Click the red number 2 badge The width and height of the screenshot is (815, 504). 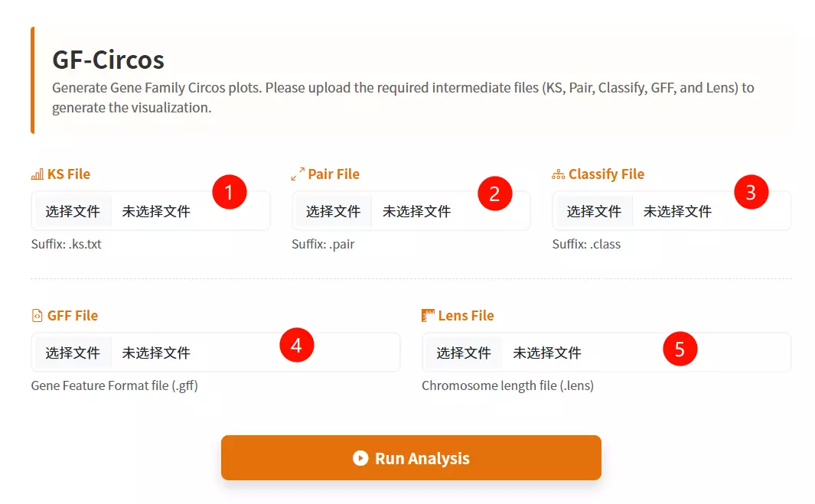click(x=494, y=193)
